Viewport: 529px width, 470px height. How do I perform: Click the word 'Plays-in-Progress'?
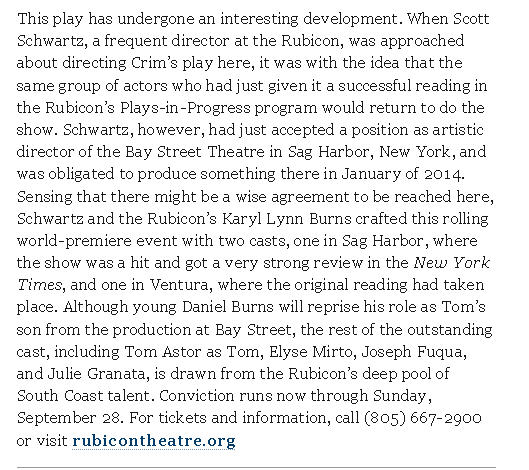tap(185, 108)
